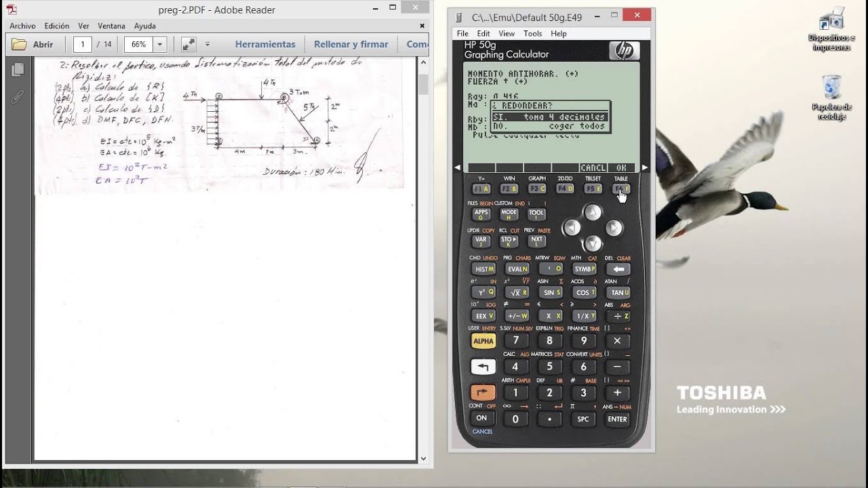Click the ON calculator key
868x488 pixels.
[481, 418]
